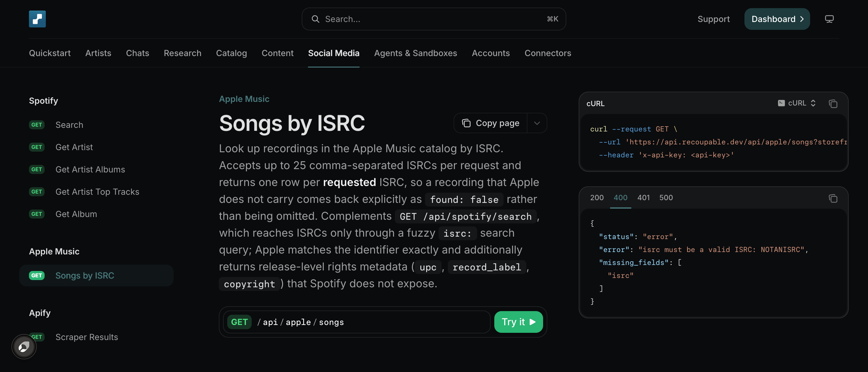This screenshot has height=372, width=868.
Task: Open Agents & Sandboxes tab
Action: coord(416,53)
